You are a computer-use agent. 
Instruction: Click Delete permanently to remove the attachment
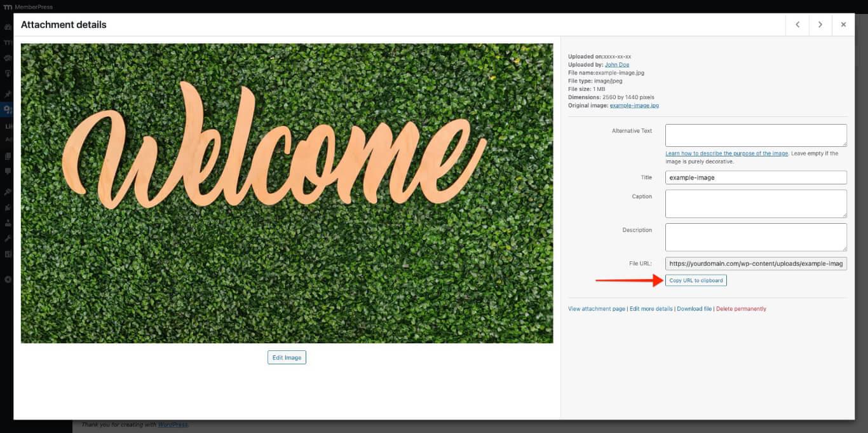[741, 308]
